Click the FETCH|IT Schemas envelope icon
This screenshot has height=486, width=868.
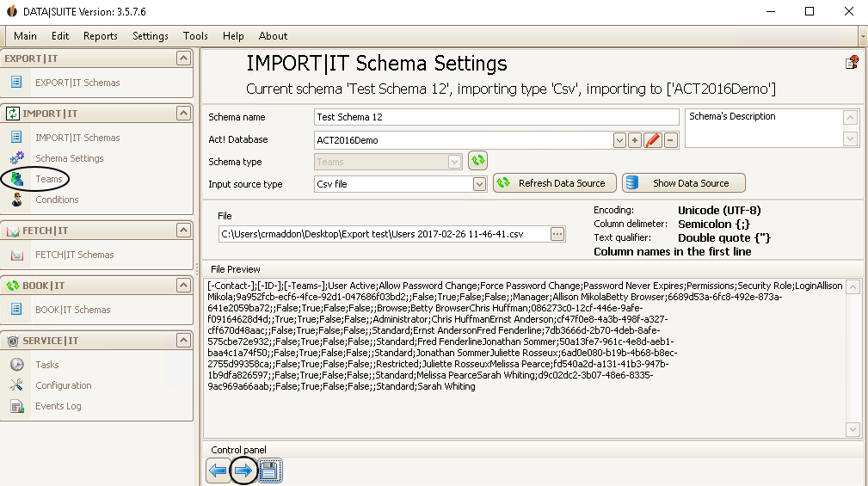click(x=17, y=255)
